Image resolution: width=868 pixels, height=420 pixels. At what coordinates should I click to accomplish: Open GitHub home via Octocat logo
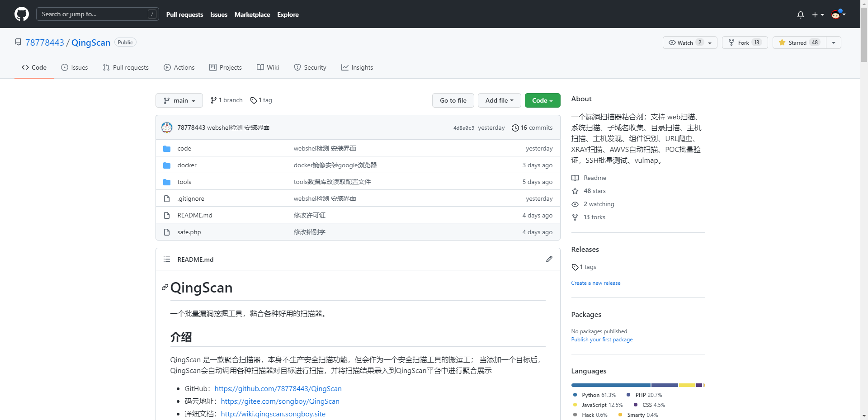coord(22,14)
